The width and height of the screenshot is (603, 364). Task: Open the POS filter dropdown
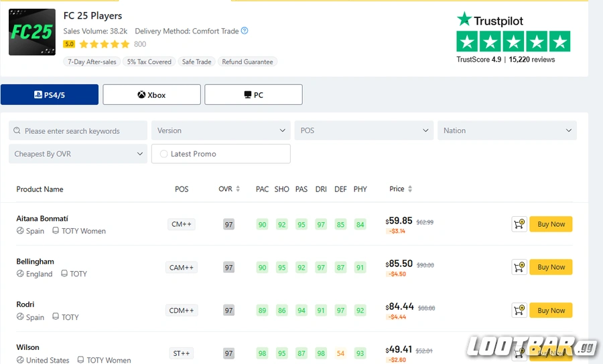pyautogui.click(x=364, y=130)
